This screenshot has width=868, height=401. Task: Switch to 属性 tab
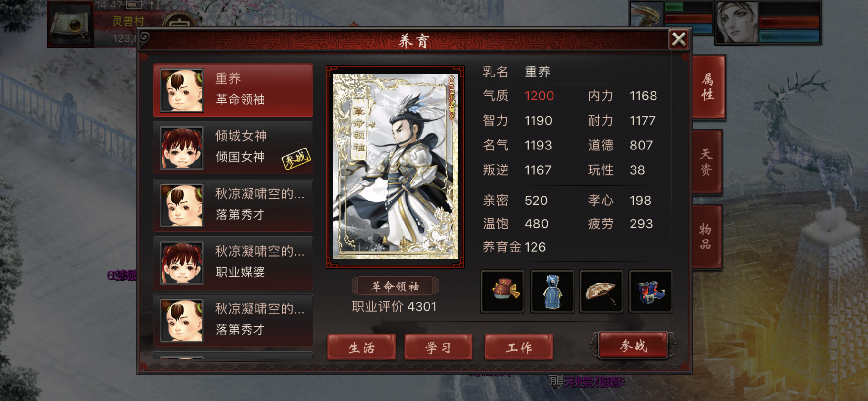(707, 87)
